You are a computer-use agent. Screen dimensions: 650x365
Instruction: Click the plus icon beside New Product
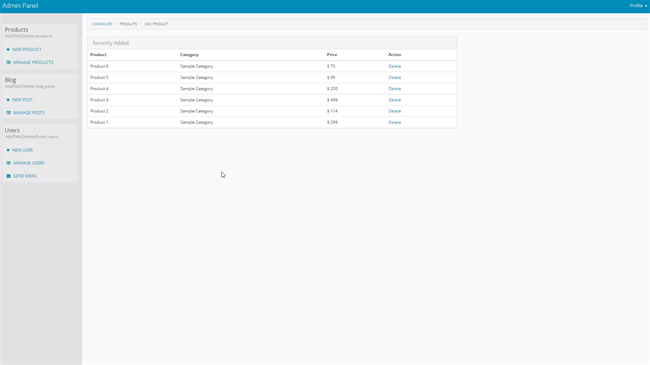point(8,49)
